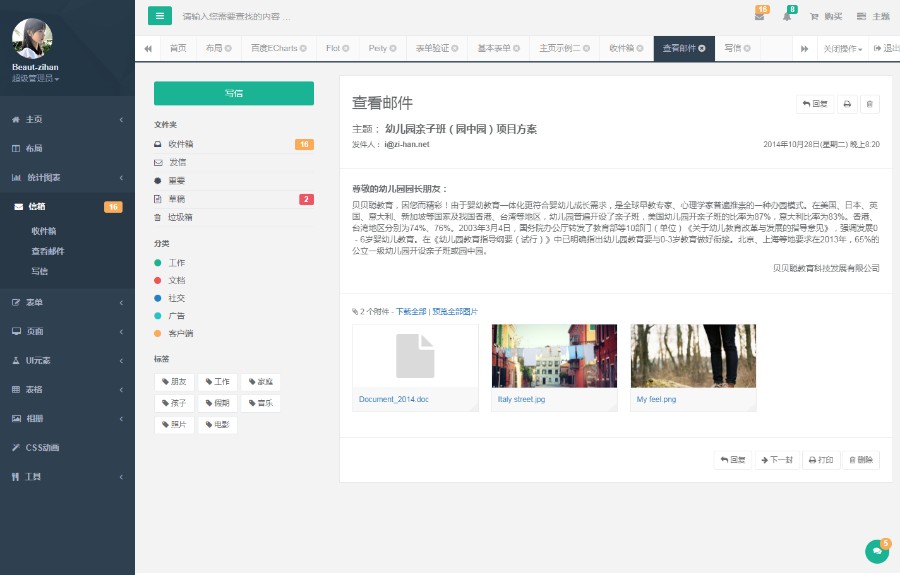Screen dimensions: 900x575
Task: Open the 关闭操作 dropdown
Action: tap(843, 49)
